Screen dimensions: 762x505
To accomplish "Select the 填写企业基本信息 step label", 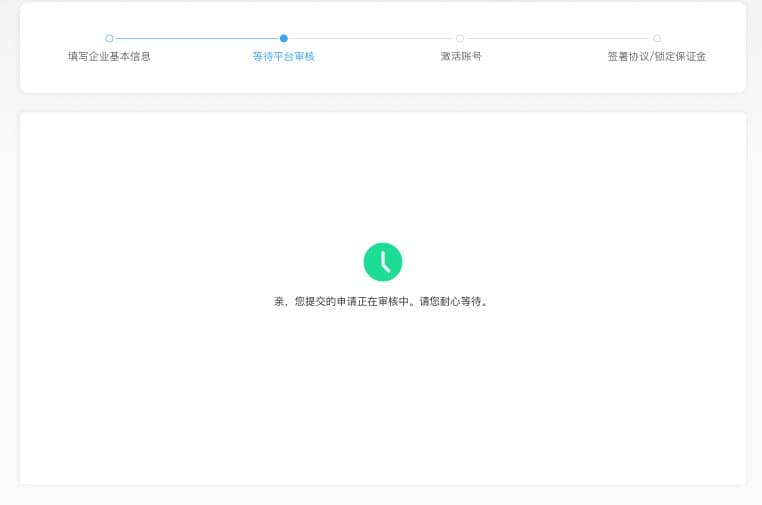I will coord(109,56).
